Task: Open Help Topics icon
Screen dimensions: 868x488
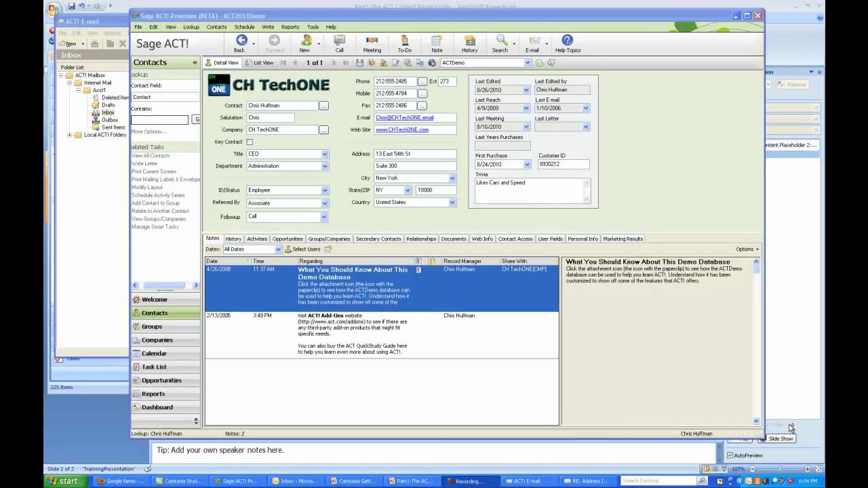Action: [568, 43]
